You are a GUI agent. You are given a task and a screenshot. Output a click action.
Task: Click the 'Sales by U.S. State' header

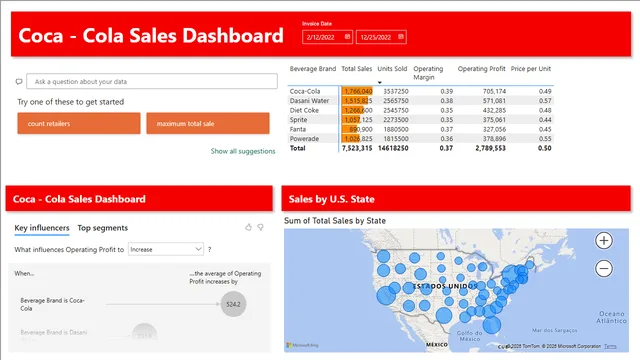pos(456,199)
